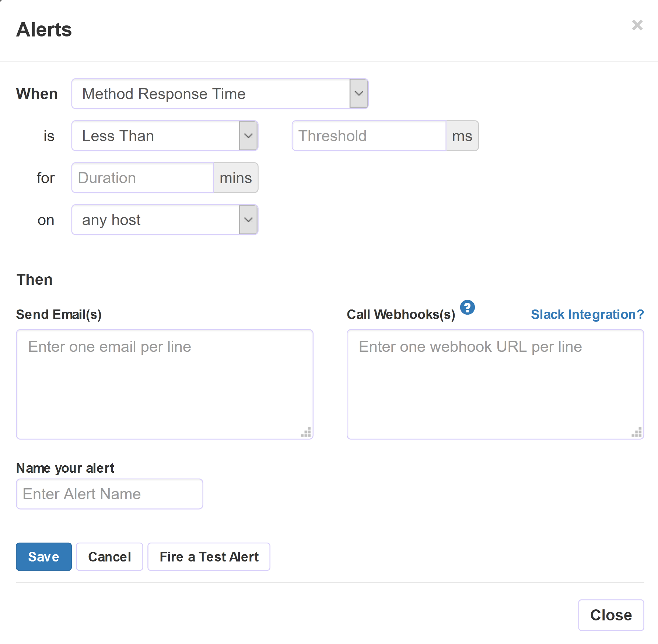The image size is (658, 644).
Task: Click the mins unit label addon
Action: pos(236,178)
